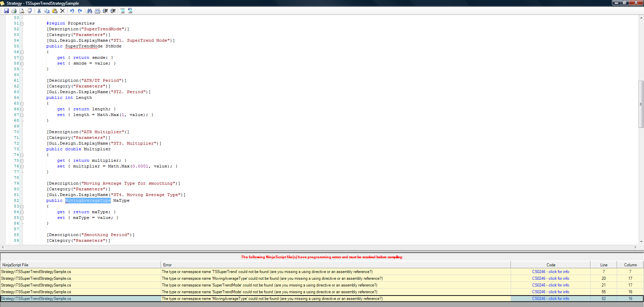Click the vertical scrollbar thumb of the editor

[x=641, y=104]
